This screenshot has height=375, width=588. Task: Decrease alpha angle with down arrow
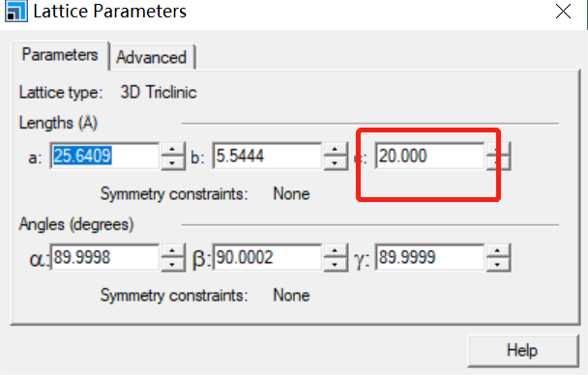click(x=172, y=265)
